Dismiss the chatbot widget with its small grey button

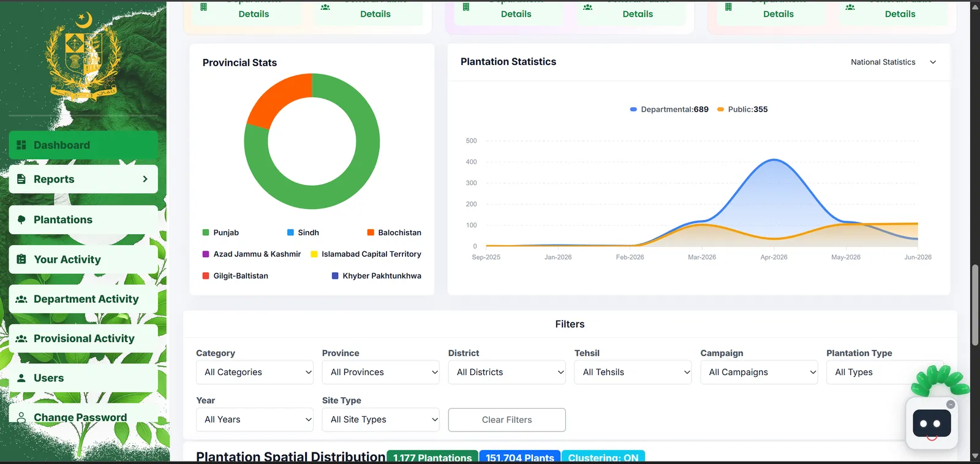pos(951,405)
